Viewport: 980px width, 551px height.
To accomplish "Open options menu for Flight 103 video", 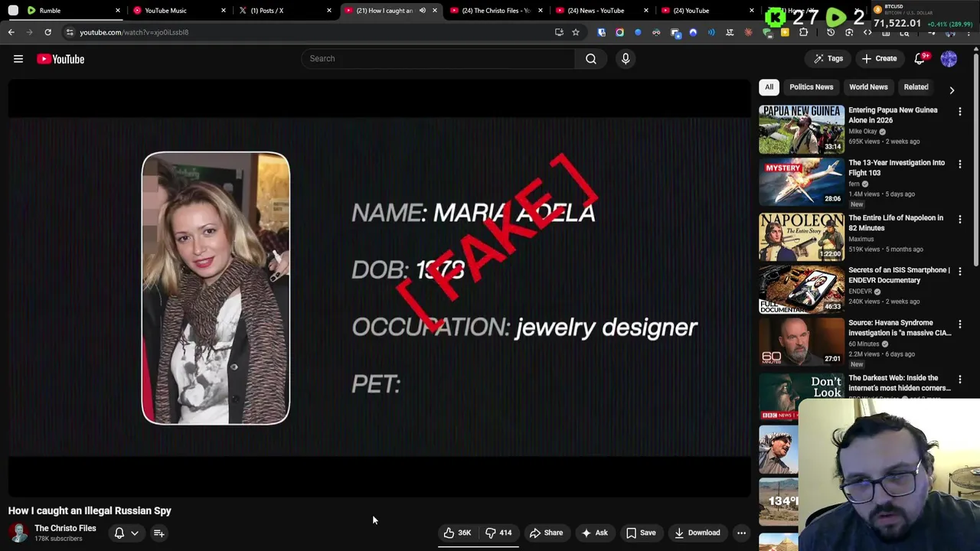I will (960, 165).
